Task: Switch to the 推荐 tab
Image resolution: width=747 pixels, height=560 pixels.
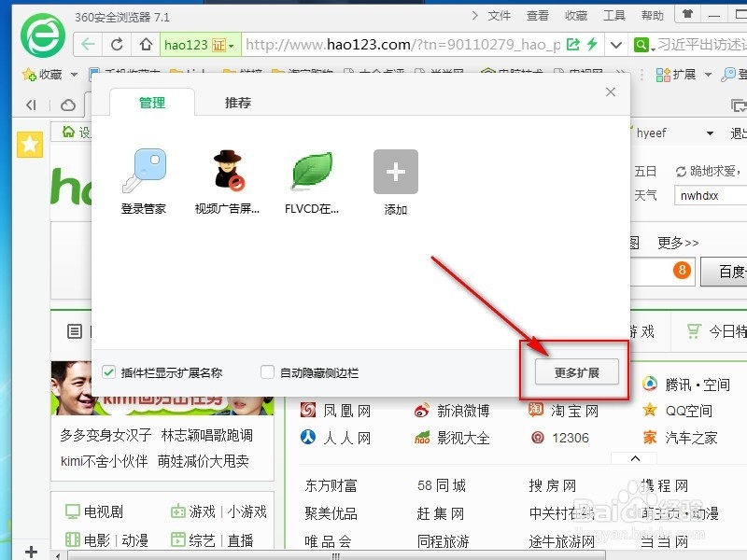Action: click(x=238, y=103)
